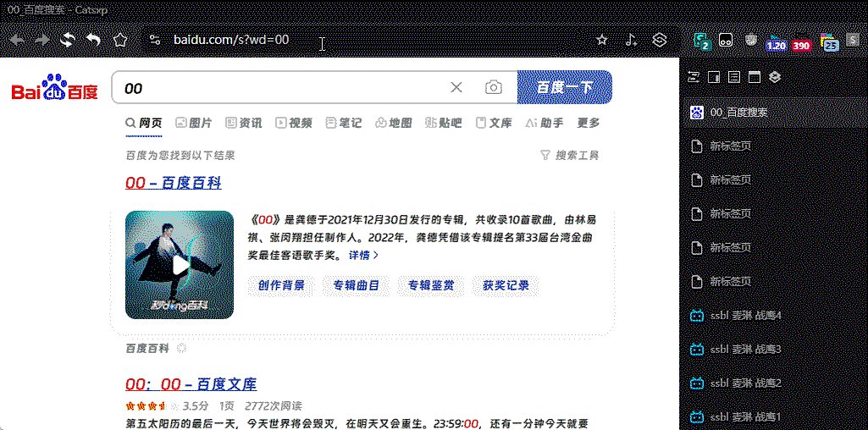This screenshot has width=868, height=430.
Task: Click the 获奖记录 tag
Action: coord(506,286)
